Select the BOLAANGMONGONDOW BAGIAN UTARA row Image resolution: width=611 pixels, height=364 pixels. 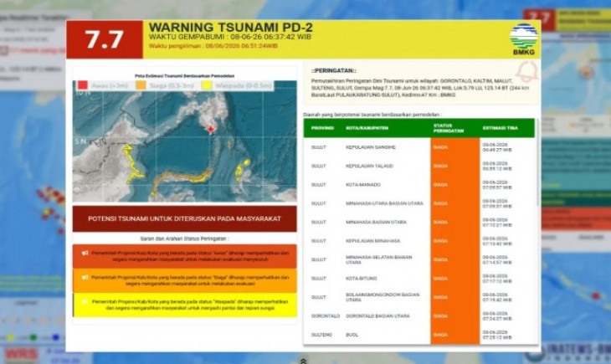coord(419,297)
